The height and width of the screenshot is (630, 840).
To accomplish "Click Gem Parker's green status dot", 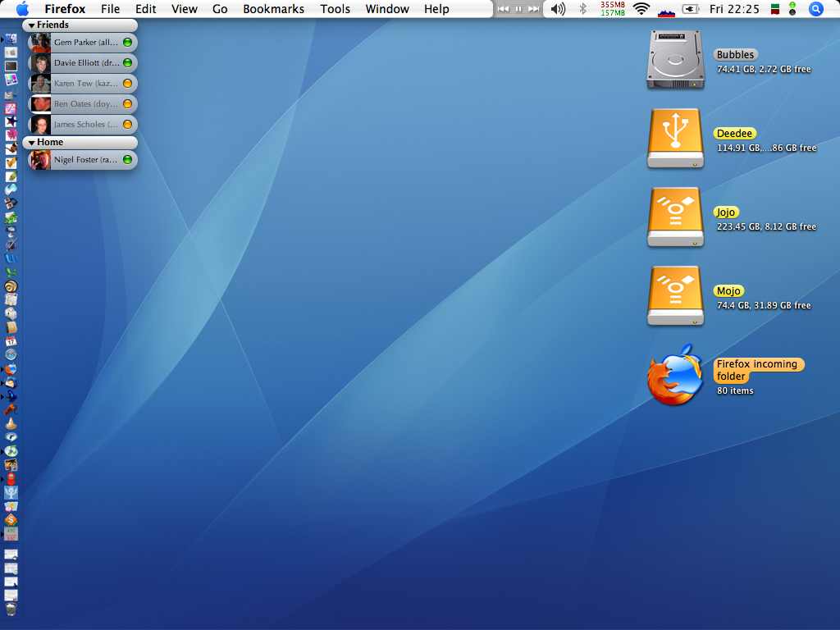I will tap(127, 43).
